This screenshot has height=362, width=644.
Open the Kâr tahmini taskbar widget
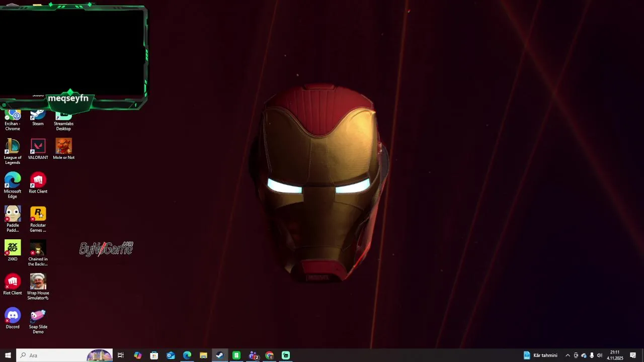[x=540, y=355]
